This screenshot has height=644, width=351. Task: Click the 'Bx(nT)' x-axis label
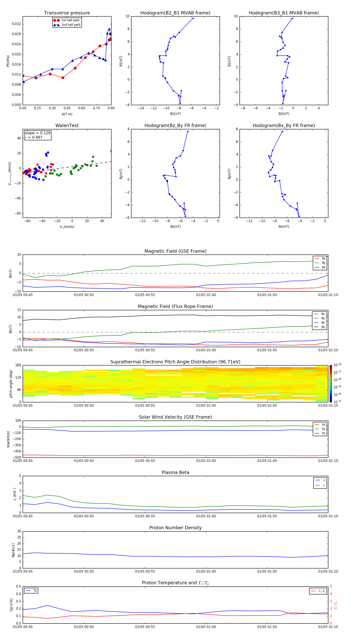pos(284,227)
